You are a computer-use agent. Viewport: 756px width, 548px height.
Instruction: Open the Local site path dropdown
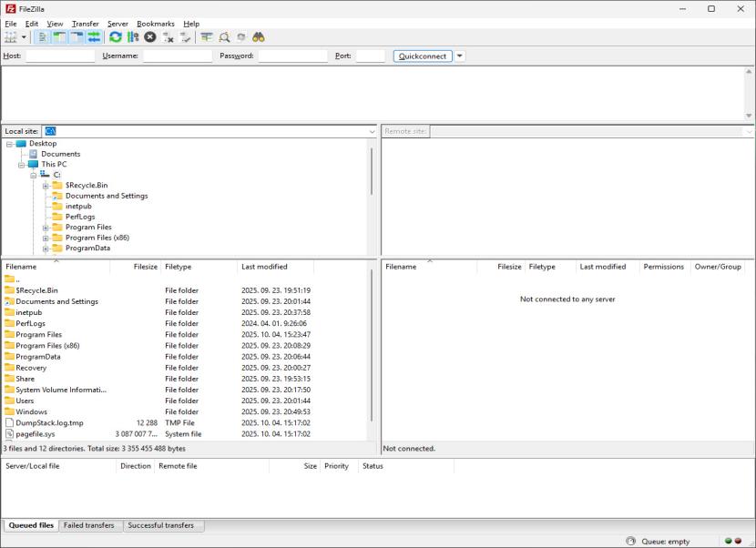372,132
